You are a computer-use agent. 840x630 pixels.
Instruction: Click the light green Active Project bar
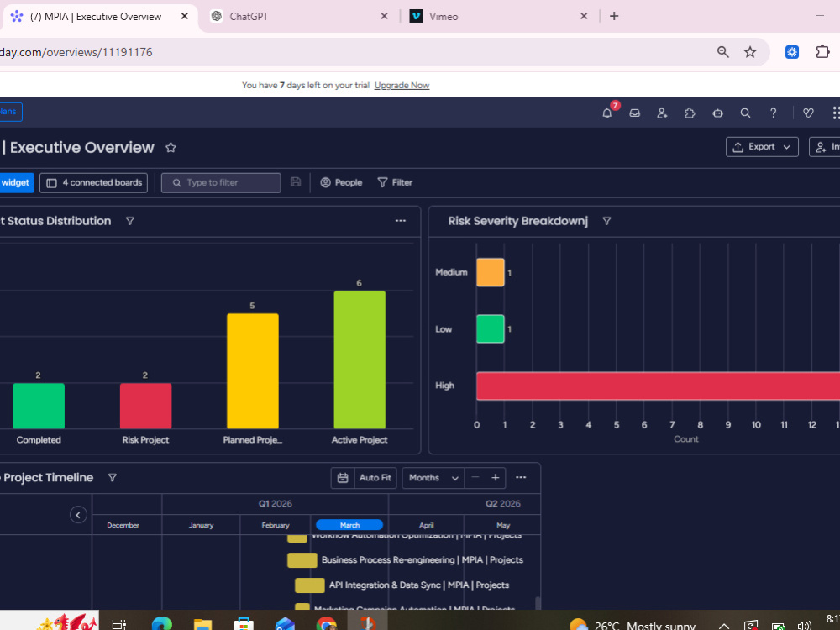360,360
